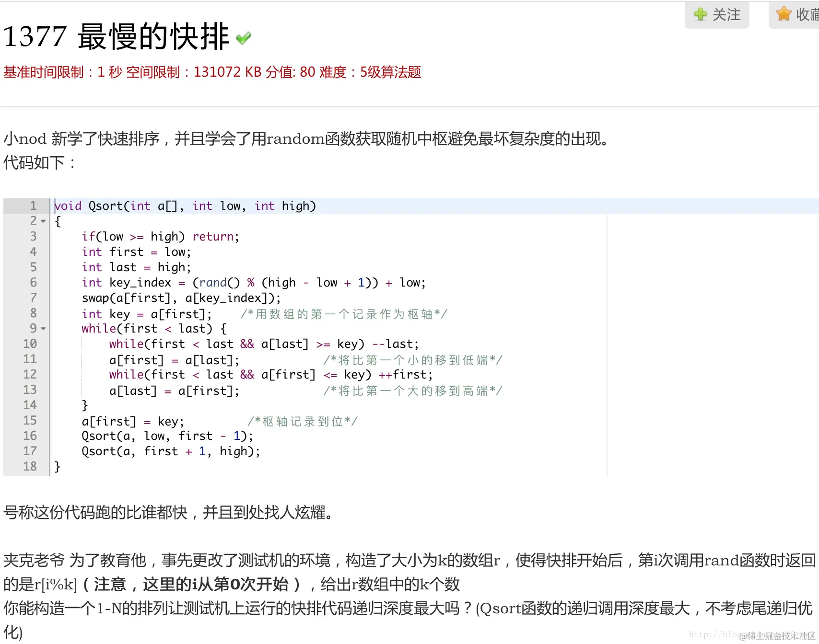Click paragraph starting with '小nod 新学了快速排序'
The width and height of the screenshot is (819, 644).
click(307, 139)
